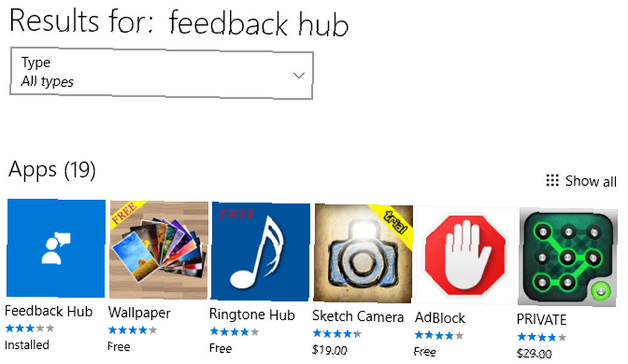The image size is (628, 364).
Task: Click the grid icon beside Show all
Action: coord(552,180)
